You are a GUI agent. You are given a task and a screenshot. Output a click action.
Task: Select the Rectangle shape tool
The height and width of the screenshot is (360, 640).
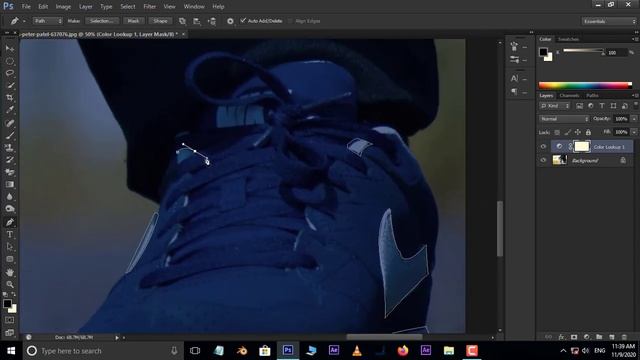coord(10,259)
